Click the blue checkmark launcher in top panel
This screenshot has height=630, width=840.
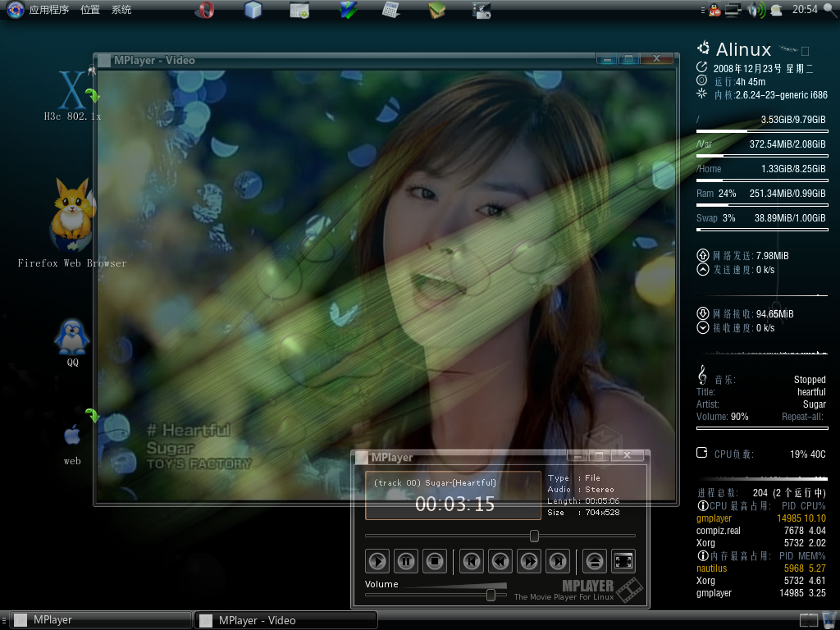pyautogui.click(x=349, y=10)
